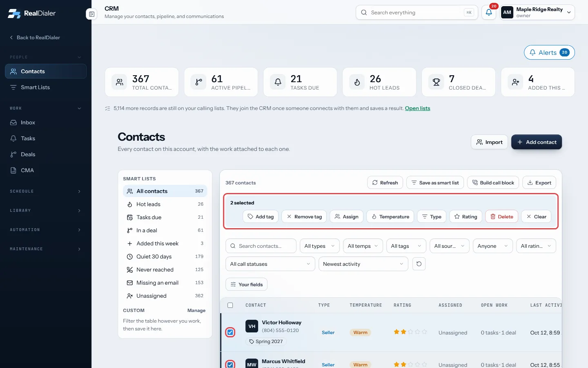Click the Spring 2027 tag on Victor Holloway
The height and width of the screenshot is (368, 588).
pos(266,341)
